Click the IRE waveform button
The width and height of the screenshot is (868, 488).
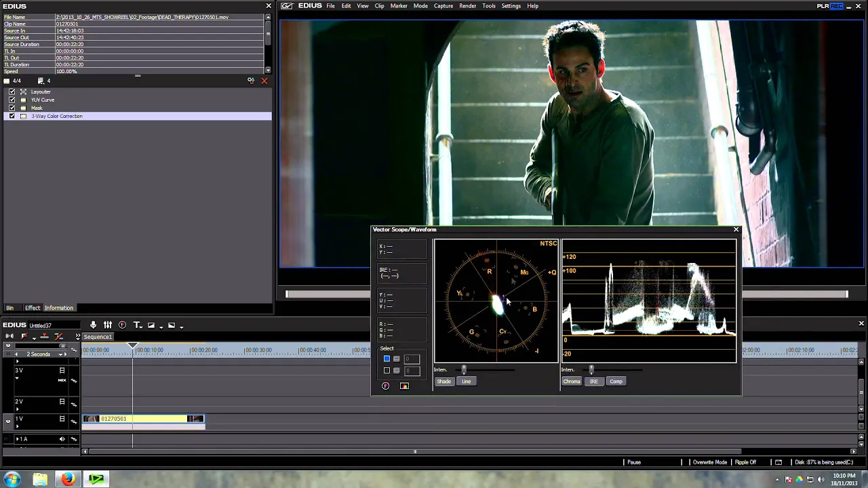[x=593, y=382]
